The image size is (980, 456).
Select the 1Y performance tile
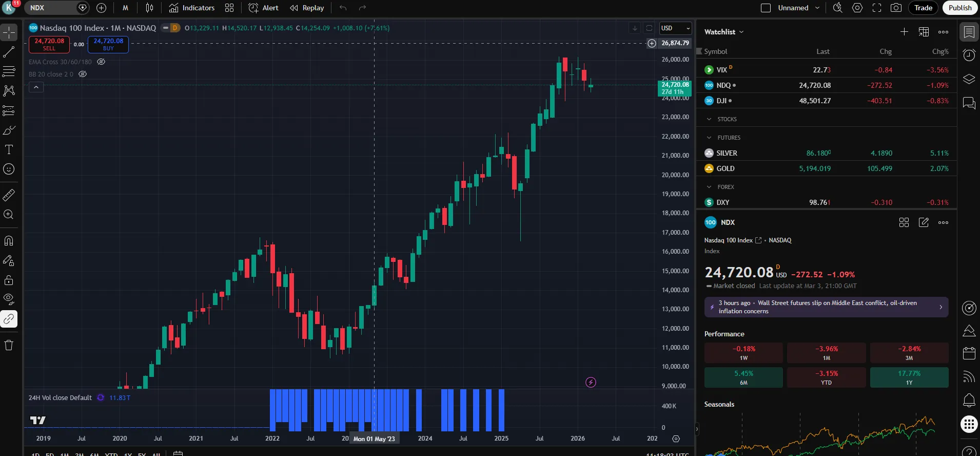pyautogui.click(x=909, y=377)
